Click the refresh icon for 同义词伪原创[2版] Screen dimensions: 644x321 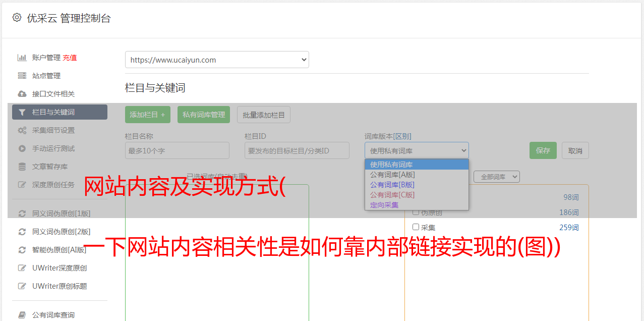[x=22, y=232]
